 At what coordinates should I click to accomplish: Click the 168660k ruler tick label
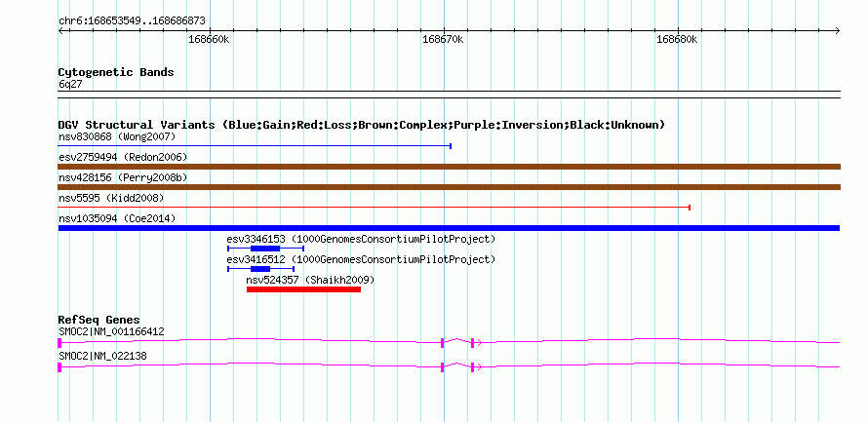point(210,39)
